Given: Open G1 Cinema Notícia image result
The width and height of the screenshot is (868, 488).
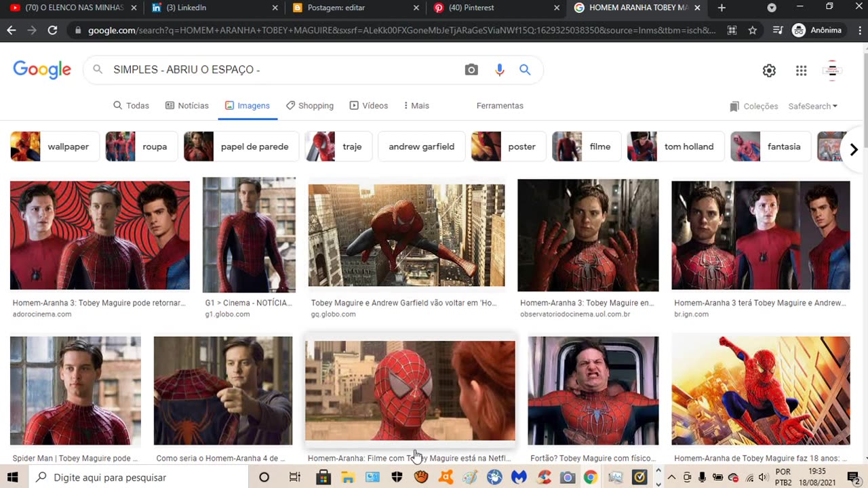Looking at the screenshot, I should (x=249, y=235).
